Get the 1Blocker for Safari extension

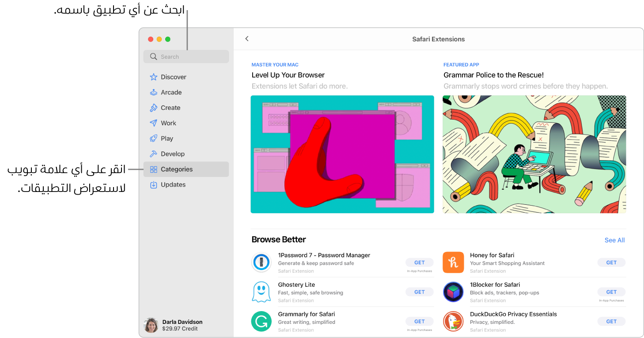pyautogui.click(x=611, y=292)
